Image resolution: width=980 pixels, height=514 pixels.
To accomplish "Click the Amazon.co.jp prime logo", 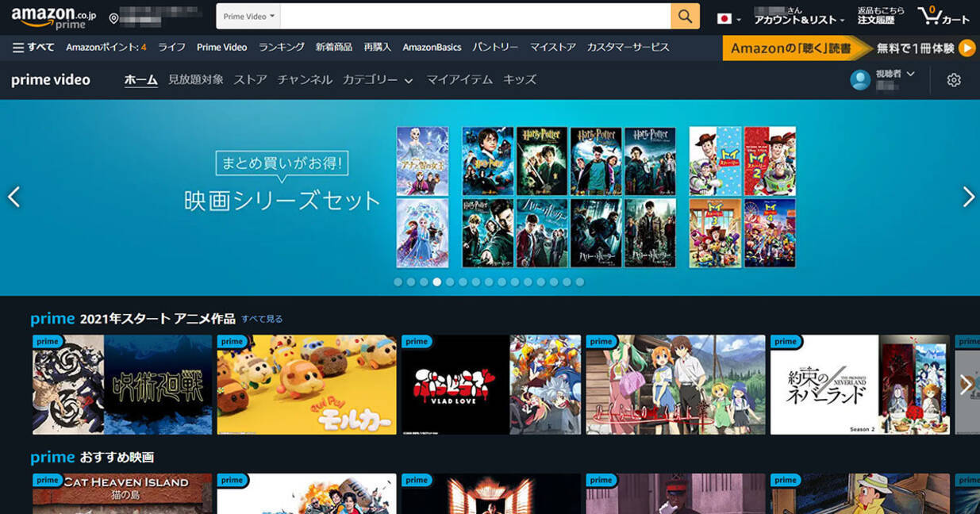I will (x=53, y=17).
